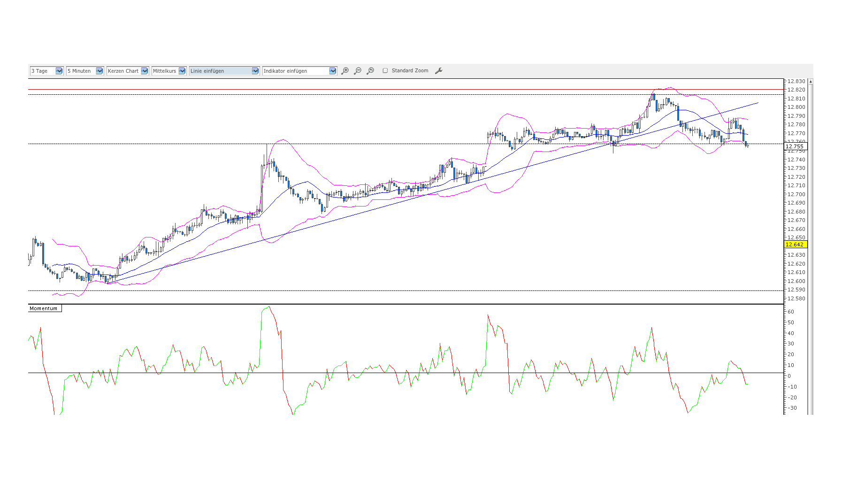Click the 'Kerzen Chart' dropdown arrow icon
This screenshot has height=504, width=842.
144,71
